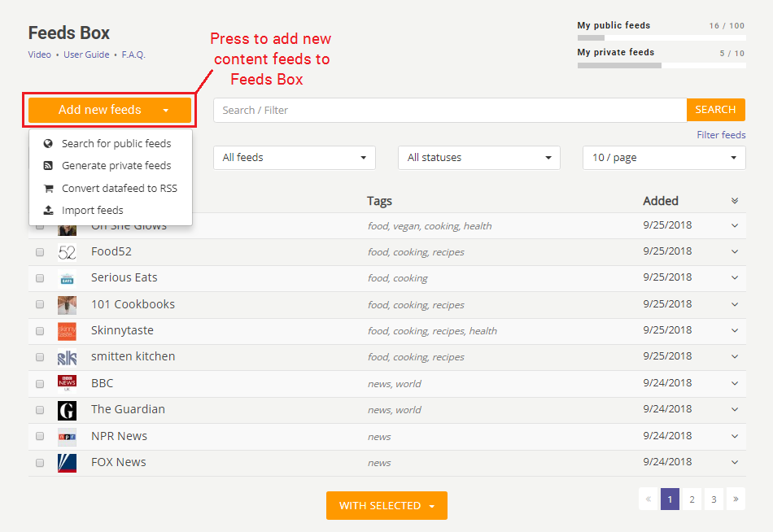
Task: Check the NPR News row checkbox
Action: (x=40, y=436)
